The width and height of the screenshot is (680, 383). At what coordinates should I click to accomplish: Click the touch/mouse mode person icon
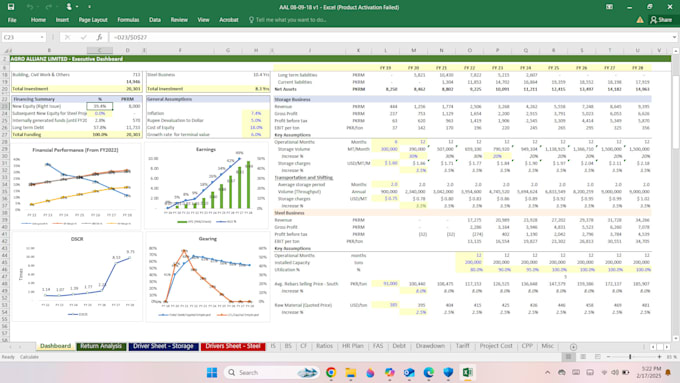point(69,7)
